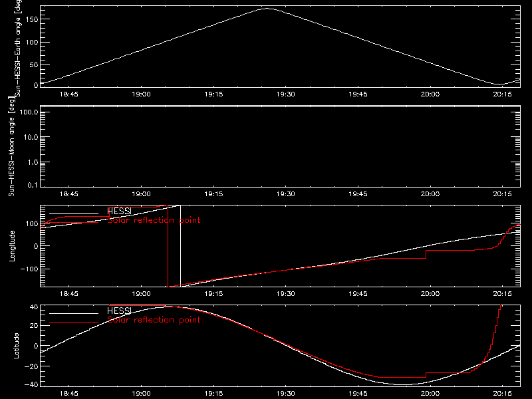Click 20:00 under the Longitude plot
This screenshot has width=532, height=399.
tap(430, 294)
